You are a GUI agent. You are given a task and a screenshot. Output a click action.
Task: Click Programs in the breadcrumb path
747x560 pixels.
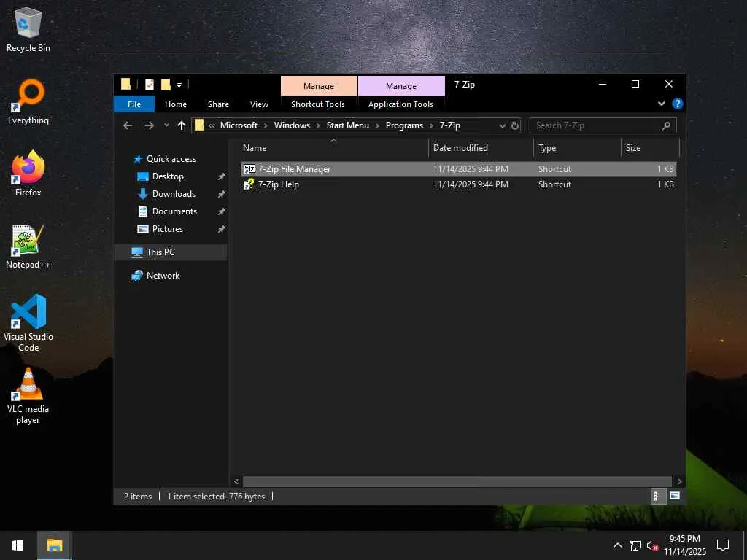click(404, 125)
